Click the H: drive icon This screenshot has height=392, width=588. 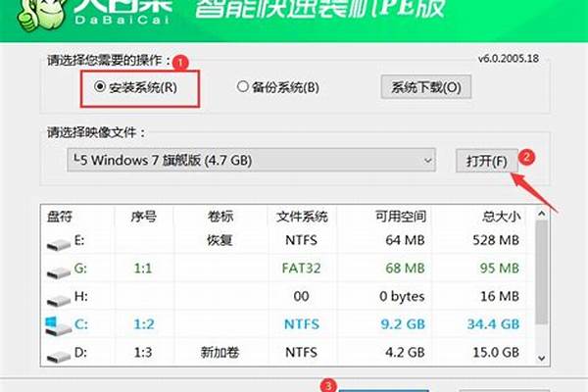(59, 300)
